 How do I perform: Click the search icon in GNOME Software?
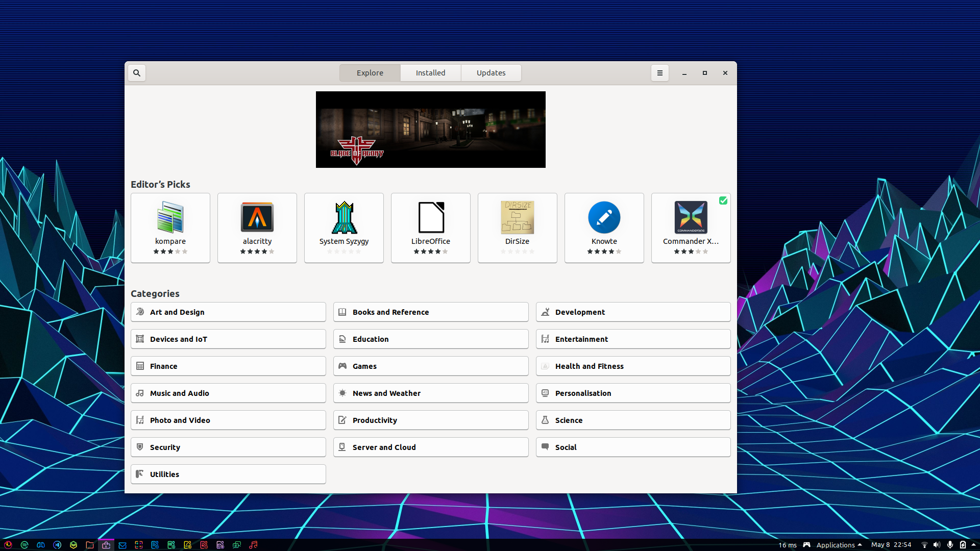[x=136, y=72]
